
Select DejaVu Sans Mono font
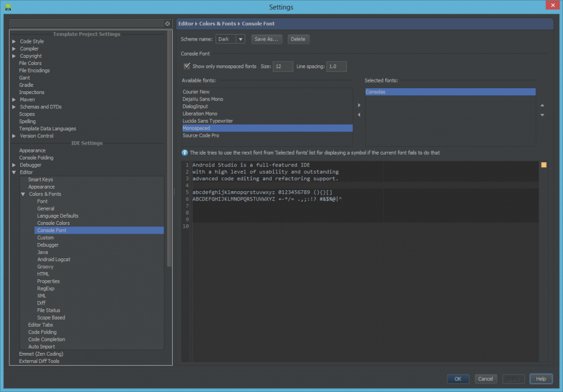pyautogui.click(x=268, y=99)
